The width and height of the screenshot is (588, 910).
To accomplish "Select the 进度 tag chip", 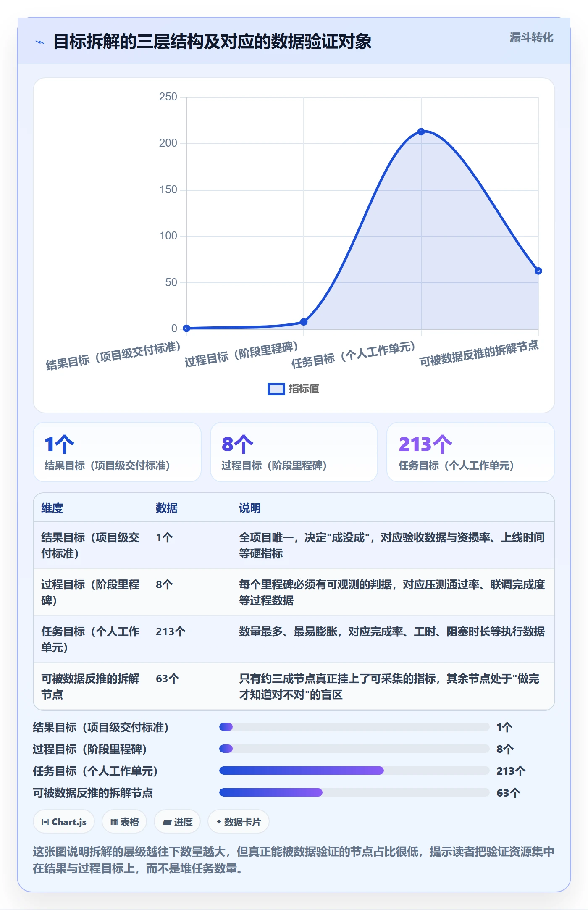I will pyautogui.click(x=177, y=822).
